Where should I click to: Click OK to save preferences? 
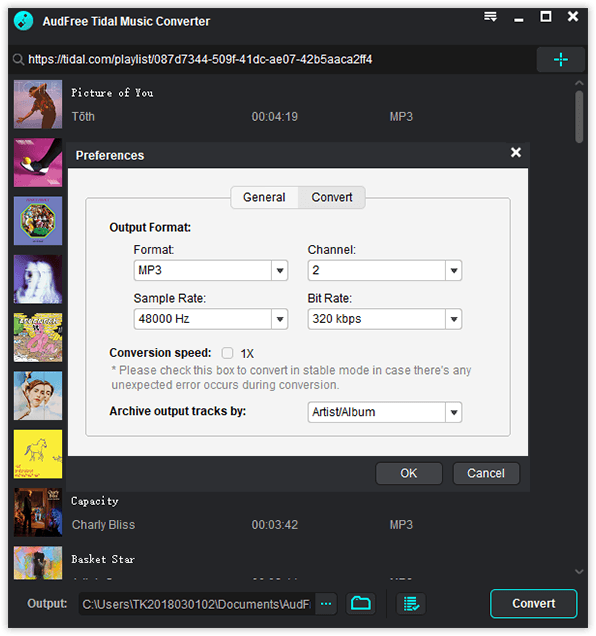[x=409, y=473]
